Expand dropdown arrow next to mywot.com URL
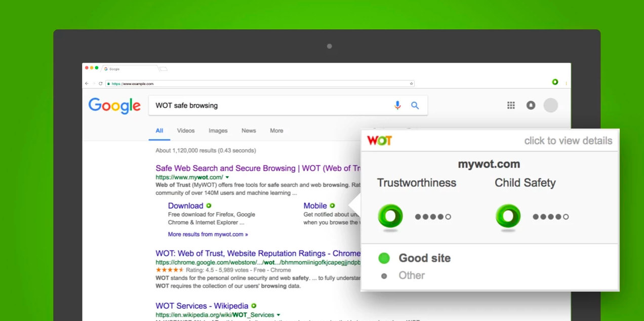 [227, 177]
